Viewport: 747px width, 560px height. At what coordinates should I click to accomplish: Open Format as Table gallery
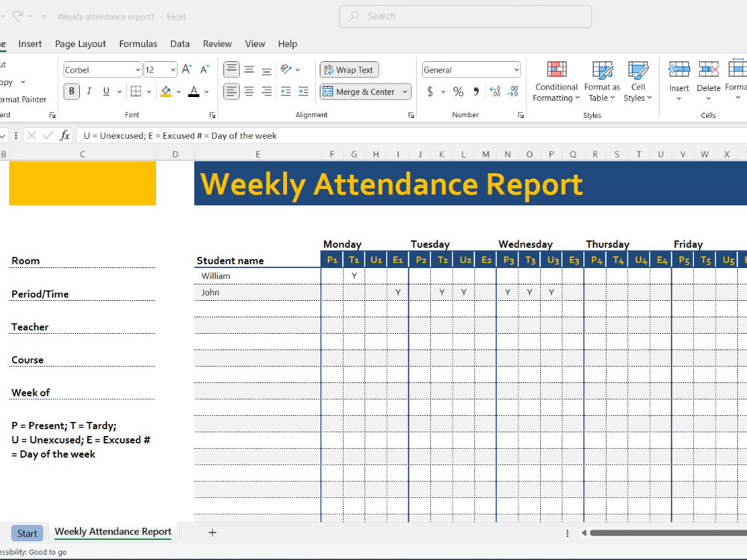(602, 81)
